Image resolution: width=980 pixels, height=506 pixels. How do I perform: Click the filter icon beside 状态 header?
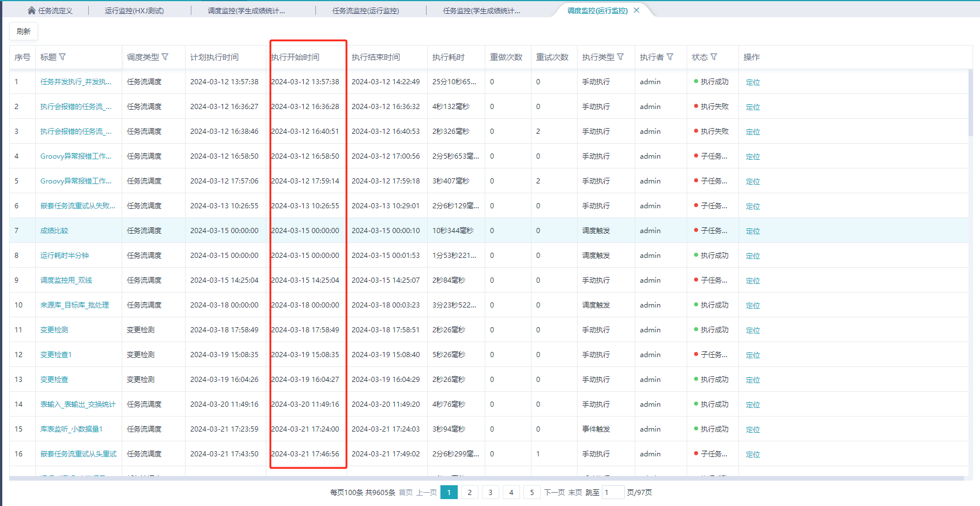714,57
